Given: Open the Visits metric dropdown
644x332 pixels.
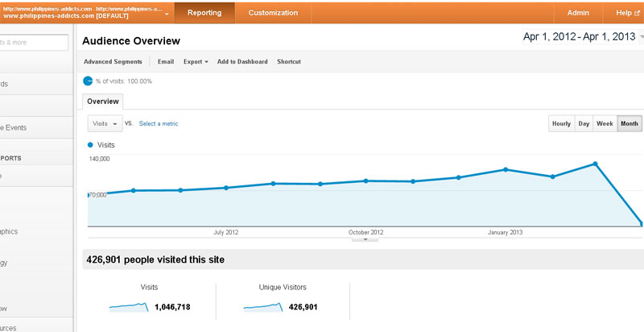Looking at the screenshot, I should [x=105, y=124].
